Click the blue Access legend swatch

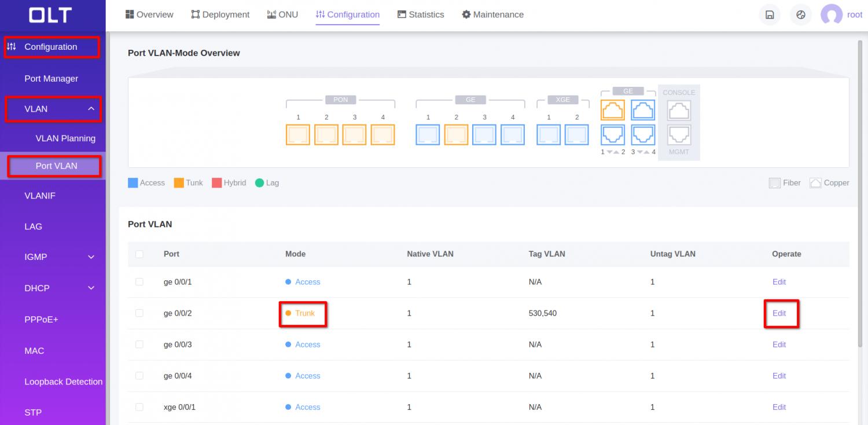[x=133, y=183]
